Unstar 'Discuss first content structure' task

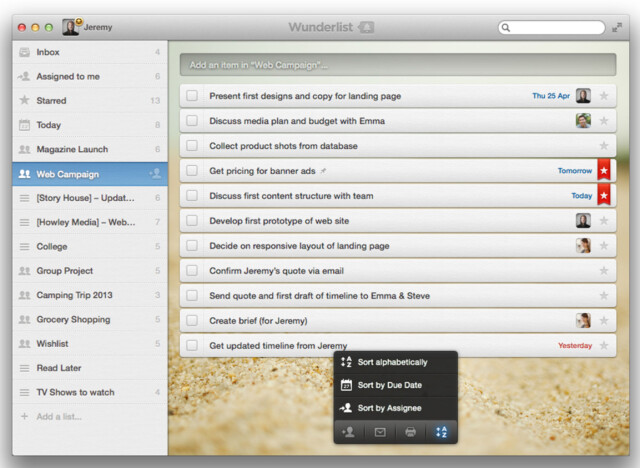coord(604,195)
